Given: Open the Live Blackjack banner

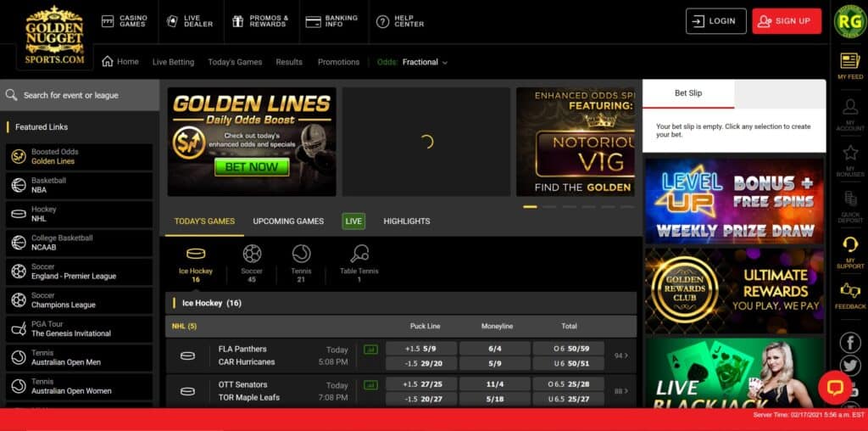Looking at the screenshot, I should (734, 374).
